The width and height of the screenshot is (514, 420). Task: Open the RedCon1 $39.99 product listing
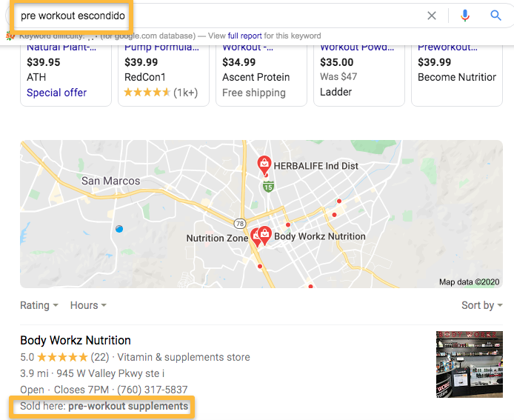pos(164,76)
